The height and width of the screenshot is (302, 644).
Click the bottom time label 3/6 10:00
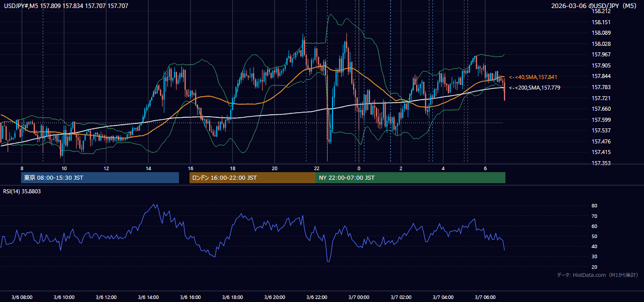64,297
